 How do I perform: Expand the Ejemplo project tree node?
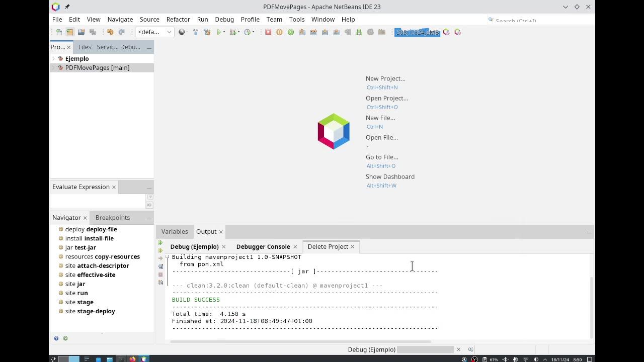pos(54,59)
